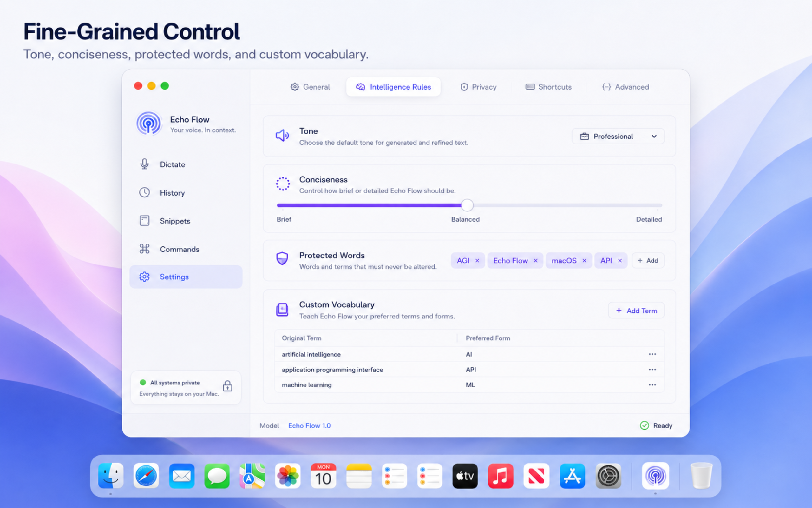Go to Snippets in the sidebar

coord(186,221)
